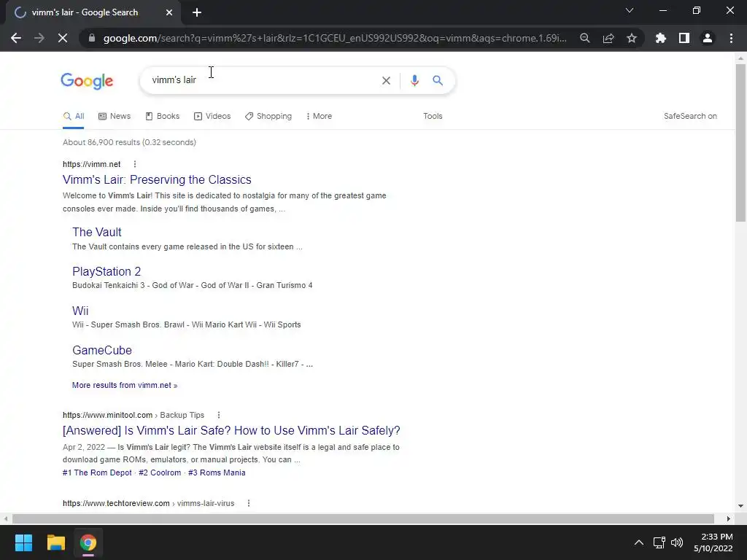Click the https://vimm.net URL text
The width and height of the screenshot is (747, 560).
(91, 164)
